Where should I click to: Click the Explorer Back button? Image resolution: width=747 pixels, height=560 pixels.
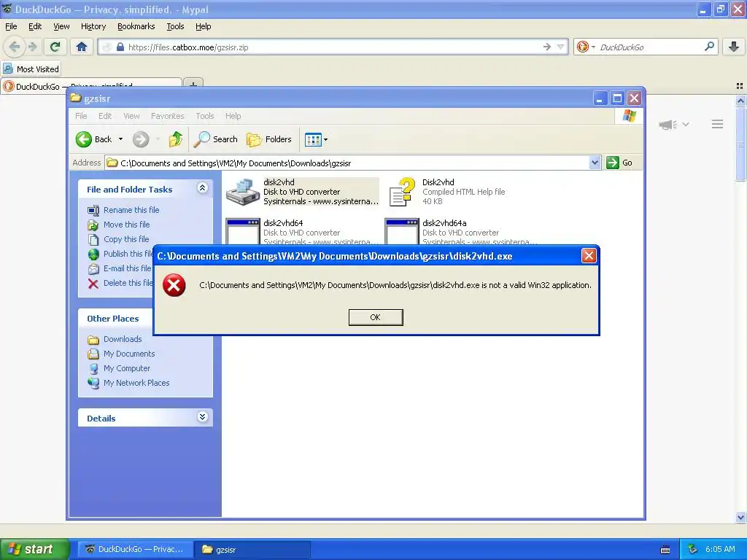(94, 139)
